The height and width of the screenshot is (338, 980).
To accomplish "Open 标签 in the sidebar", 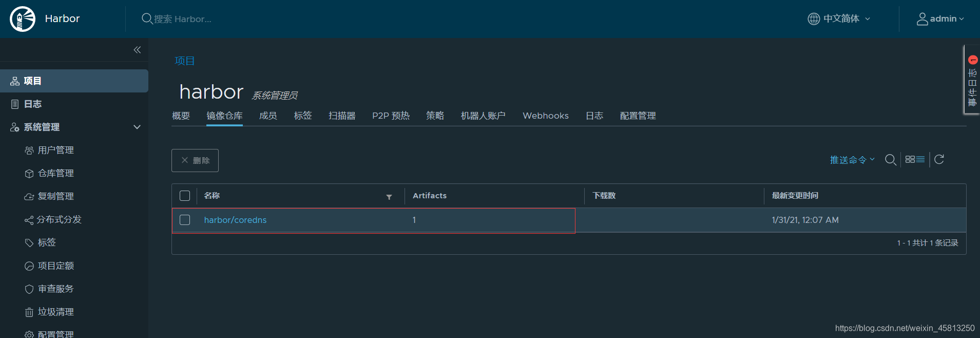I will coord(47,242).
